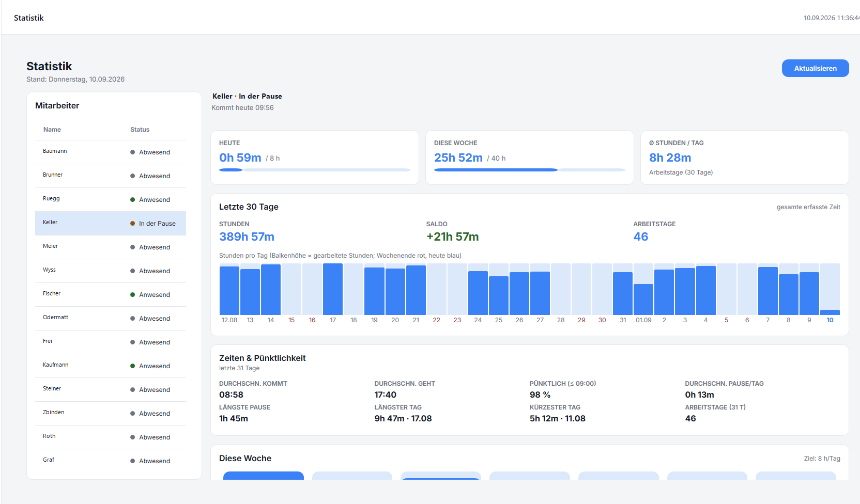
Task: Click today's small bar for day 10
Action: click(830, 312)
